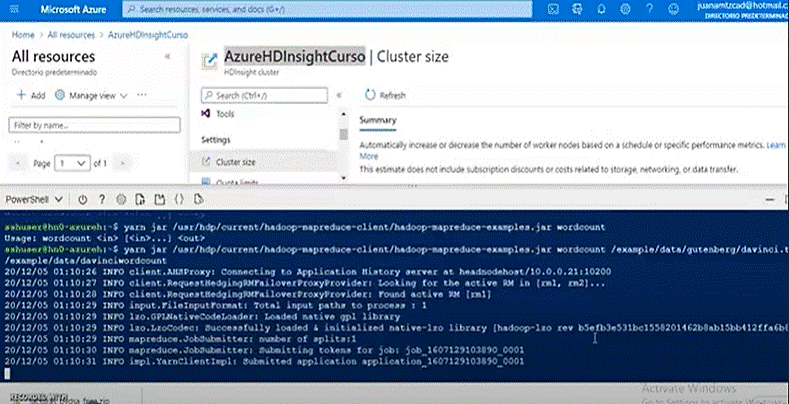Click the upload/download files icon in Cloud Shell
This screenshot has height=404, width=789.
coord(140,200)
